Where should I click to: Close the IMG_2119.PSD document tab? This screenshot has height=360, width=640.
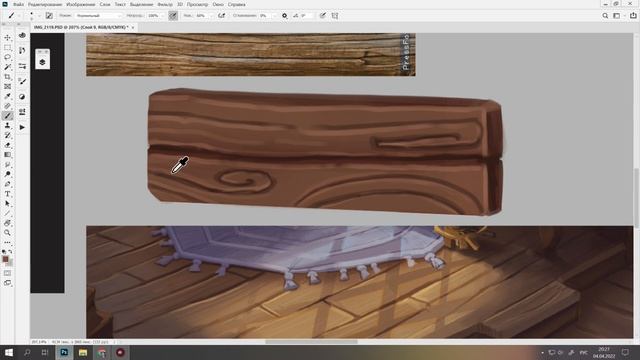133,27
